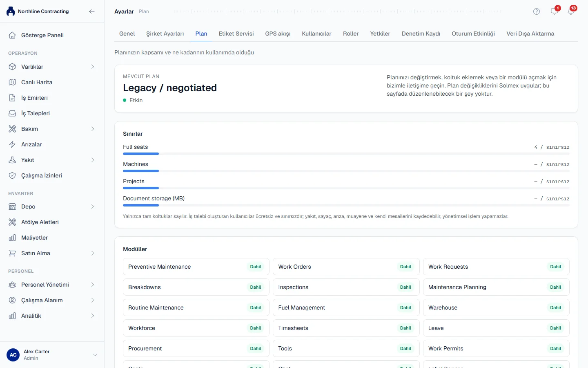The width and height of the screenshot is (588, 368).
Task: Open the Veri Dışa Aktarma tab
Action: click(530, 34)
